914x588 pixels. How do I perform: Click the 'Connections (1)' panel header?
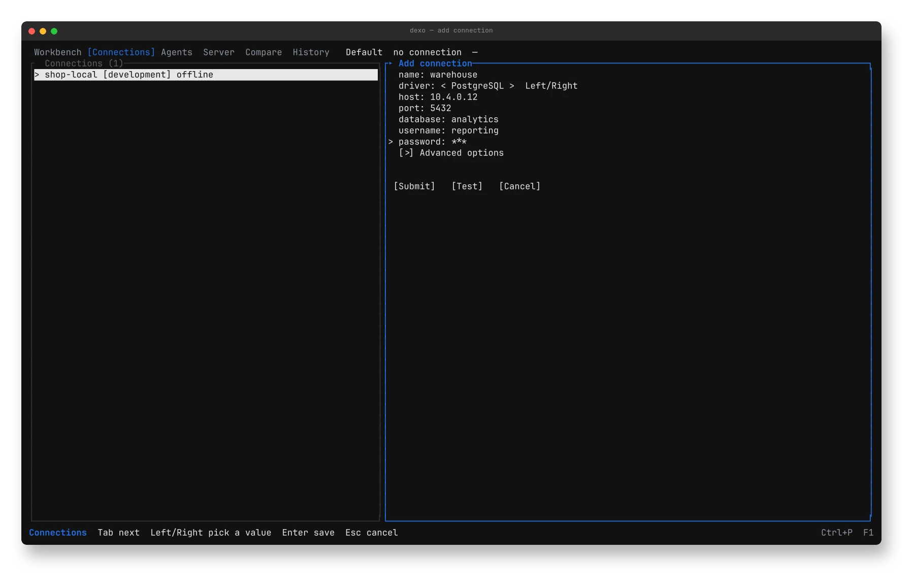[x=84, y=63]
